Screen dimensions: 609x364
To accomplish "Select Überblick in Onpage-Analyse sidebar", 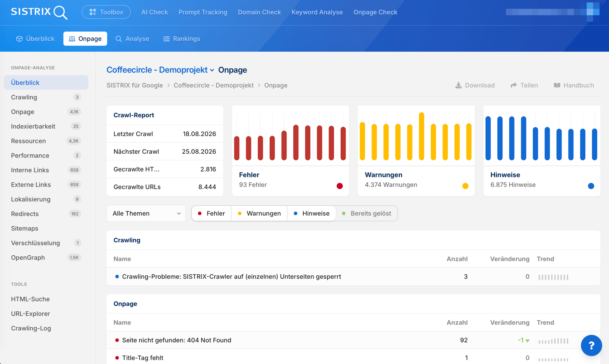I will pyautogui.click(x=46, y=82).
